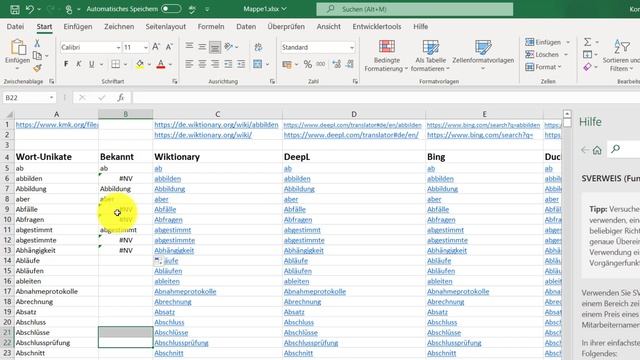Switch to the Einfügen ribbon tab
This screenshot has width=640, height=360.
(x=78, y=27)
